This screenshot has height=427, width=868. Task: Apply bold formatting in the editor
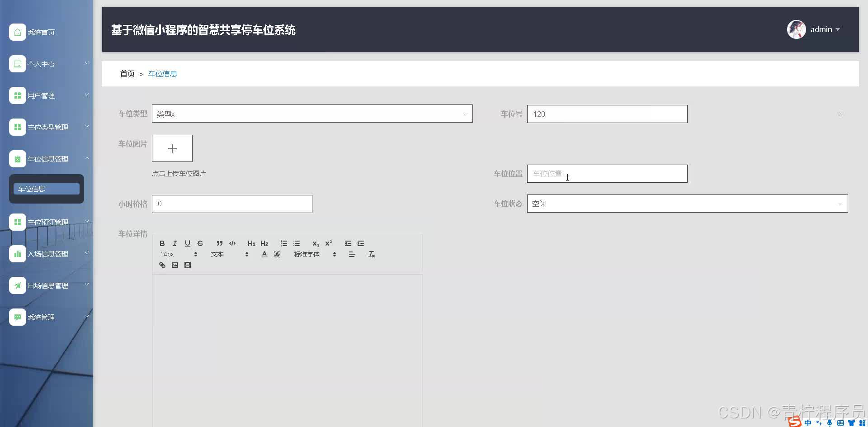coord(162,243)
